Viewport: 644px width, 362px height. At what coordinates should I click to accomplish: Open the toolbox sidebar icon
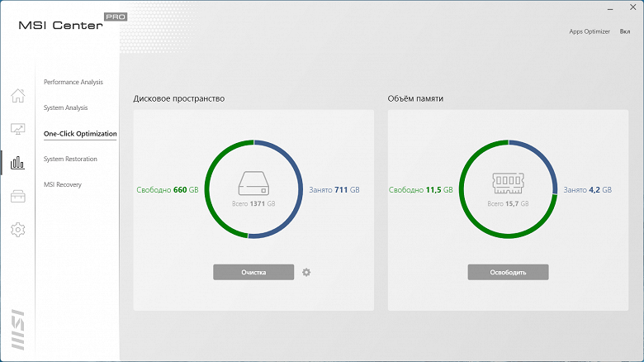point(17,196)
